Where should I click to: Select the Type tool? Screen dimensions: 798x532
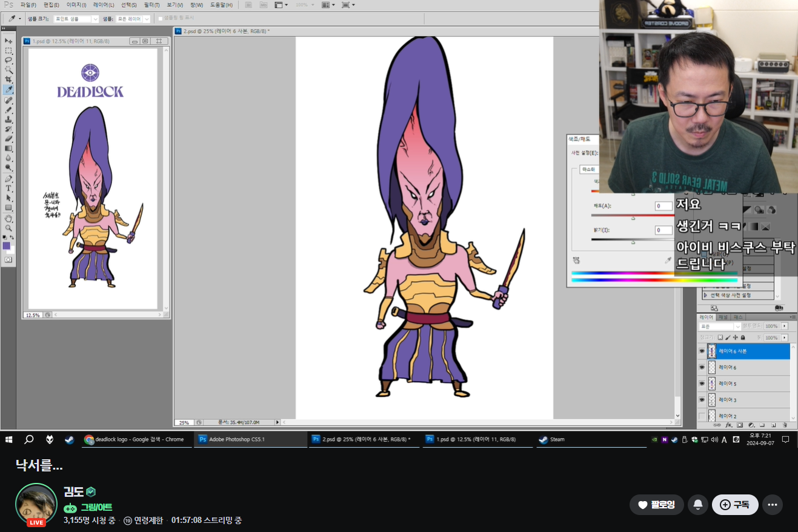(x=8, y=188)
